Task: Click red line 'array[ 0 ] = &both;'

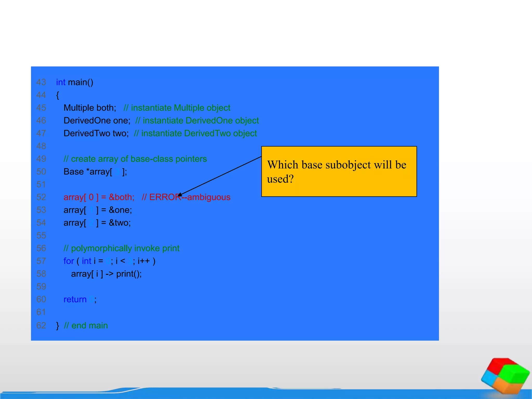Action: [99, 197]
